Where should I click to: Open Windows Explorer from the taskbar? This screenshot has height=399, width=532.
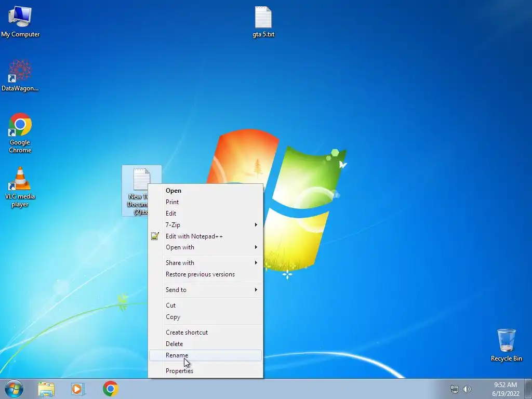pyautogui.click(x=46, y=389)
